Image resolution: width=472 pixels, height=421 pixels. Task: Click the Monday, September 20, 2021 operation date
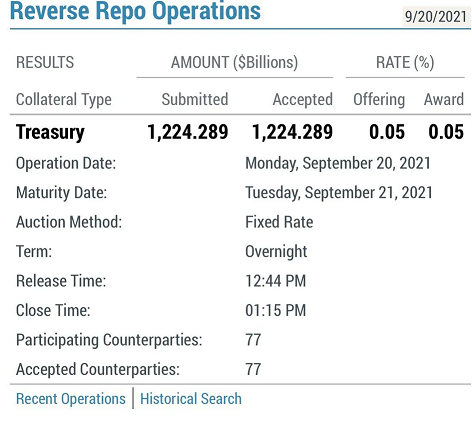[338, 163]
